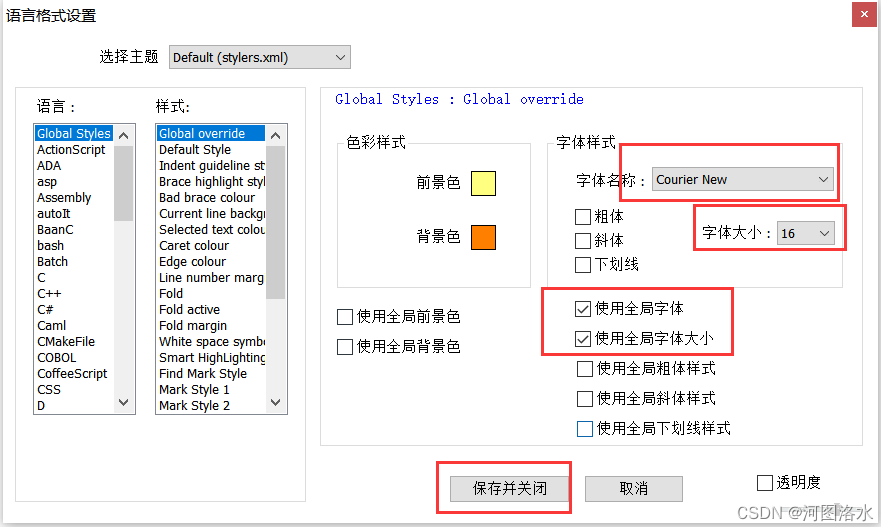Viewport: 889px width, 531px height.
Task: Expand the Courier New font name dropdown
Action: [742, 180]
